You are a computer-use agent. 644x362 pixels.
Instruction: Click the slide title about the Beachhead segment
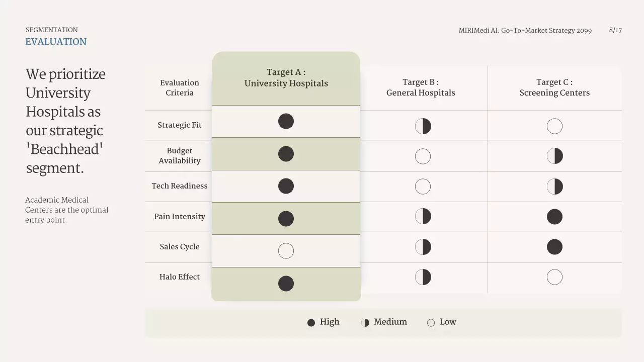(x=65, y=121)
